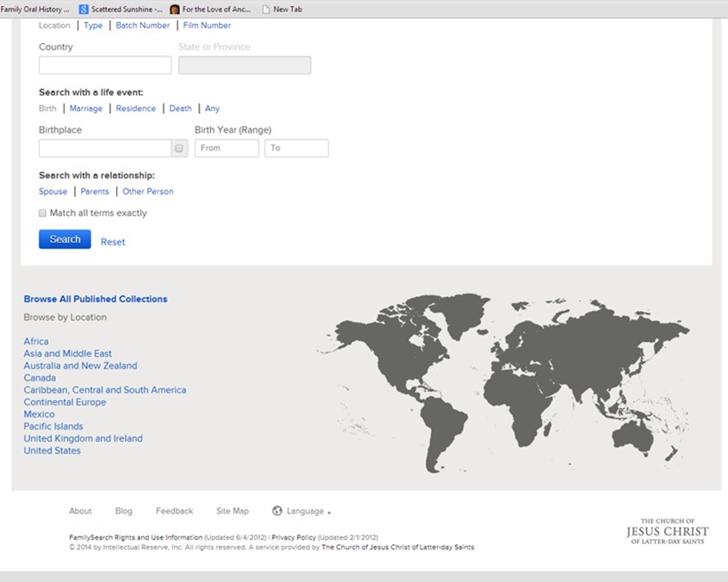
Task: Click the Birth Year To field
Action: (x=296, y=148)
